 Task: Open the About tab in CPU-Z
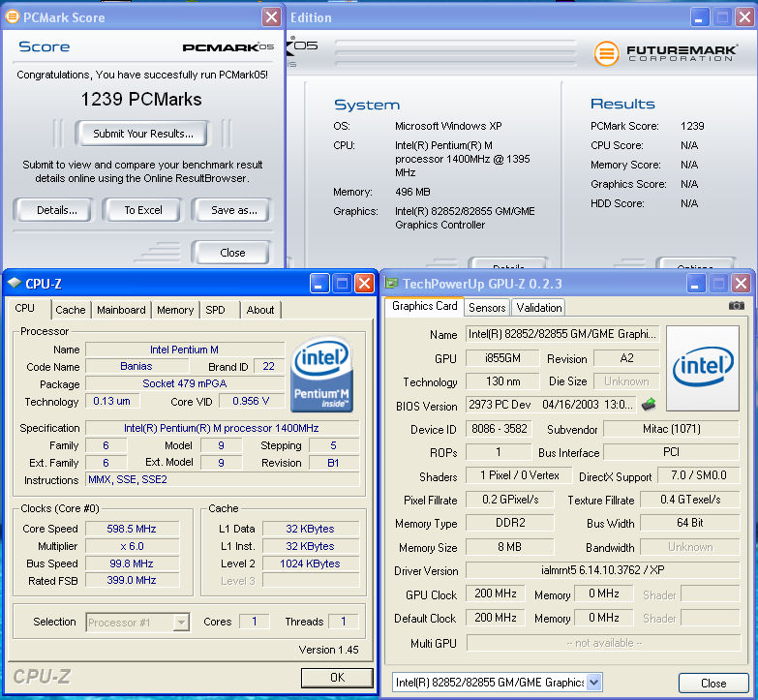coord(260,310)
